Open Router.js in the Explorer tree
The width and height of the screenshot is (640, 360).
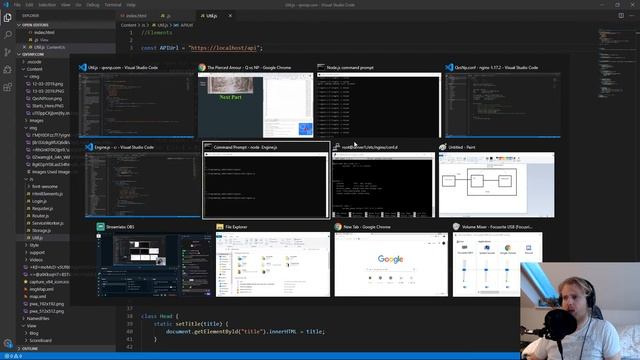[40, 216]
